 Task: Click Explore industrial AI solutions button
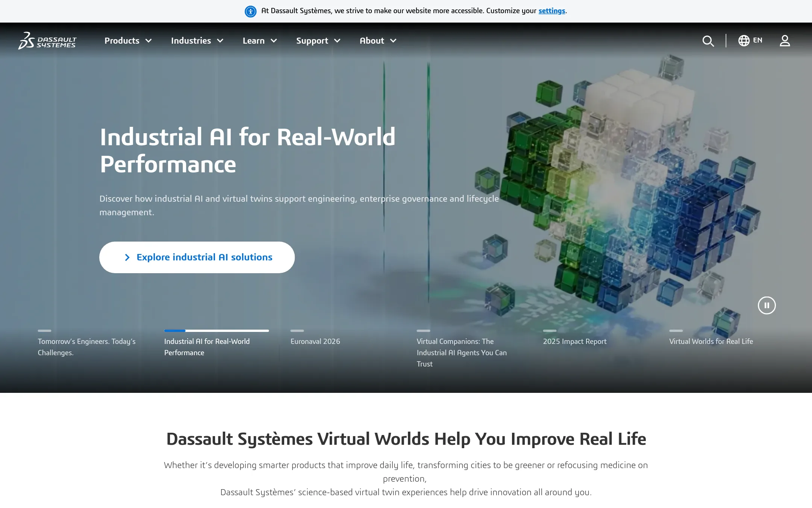pyautogui.click(x=197, y=257)
